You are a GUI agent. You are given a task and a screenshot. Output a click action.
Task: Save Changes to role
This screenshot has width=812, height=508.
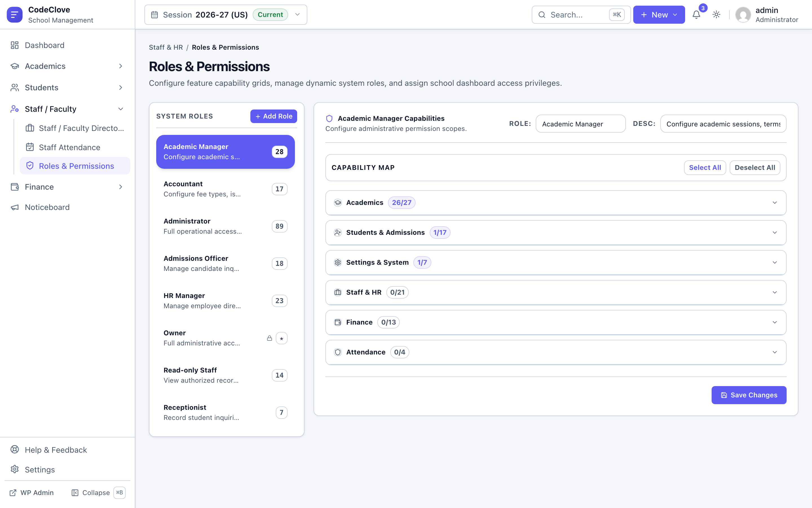pyautogui.click(x=749, y=395)
